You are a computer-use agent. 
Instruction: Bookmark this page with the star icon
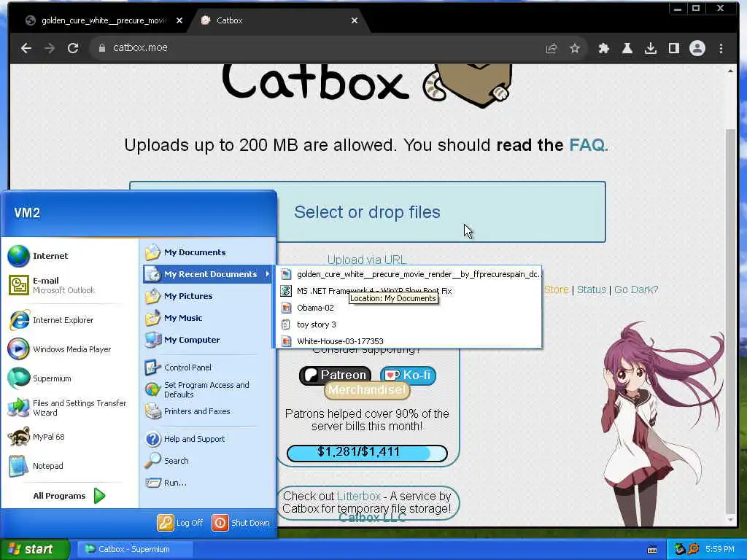pyautogui.click(x=575, y=48)
